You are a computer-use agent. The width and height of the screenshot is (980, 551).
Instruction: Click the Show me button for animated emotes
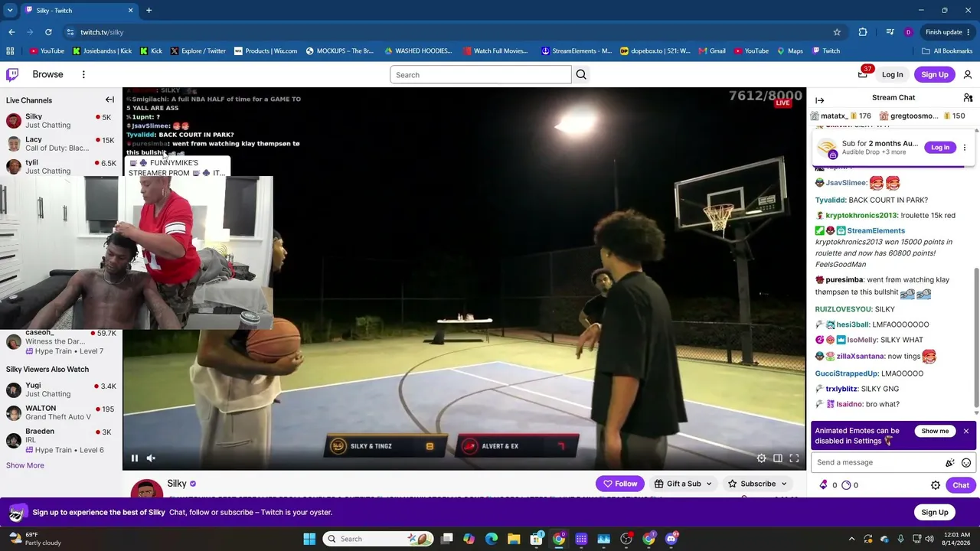(935, 431)
